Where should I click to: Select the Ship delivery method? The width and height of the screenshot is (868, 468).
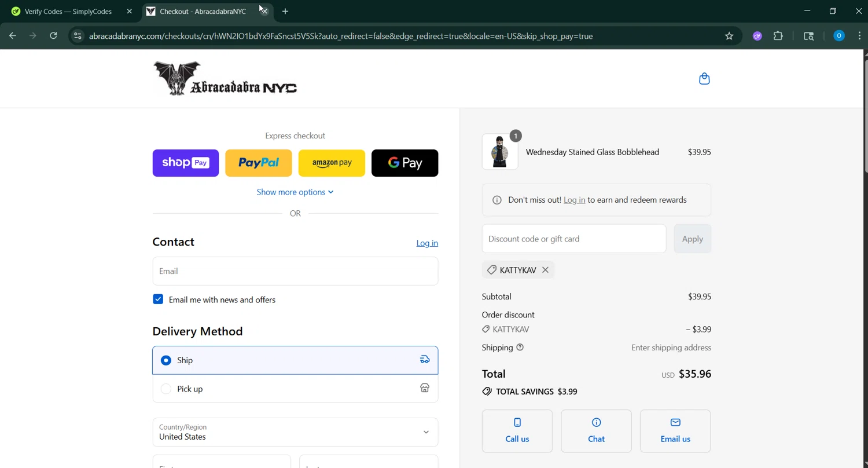pyautogui.click(x=295, y=360)
